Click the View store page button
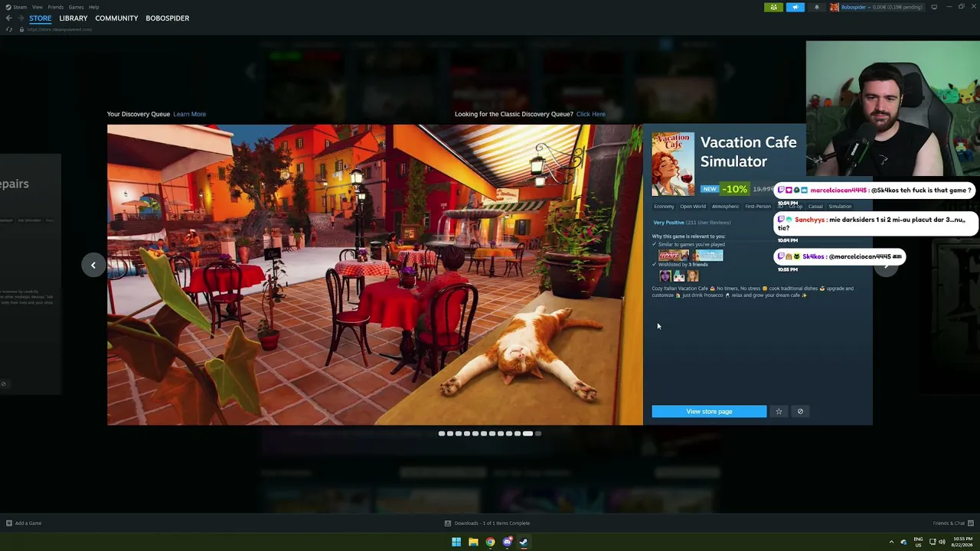The image size is (980, 551). tap(709, 412)
